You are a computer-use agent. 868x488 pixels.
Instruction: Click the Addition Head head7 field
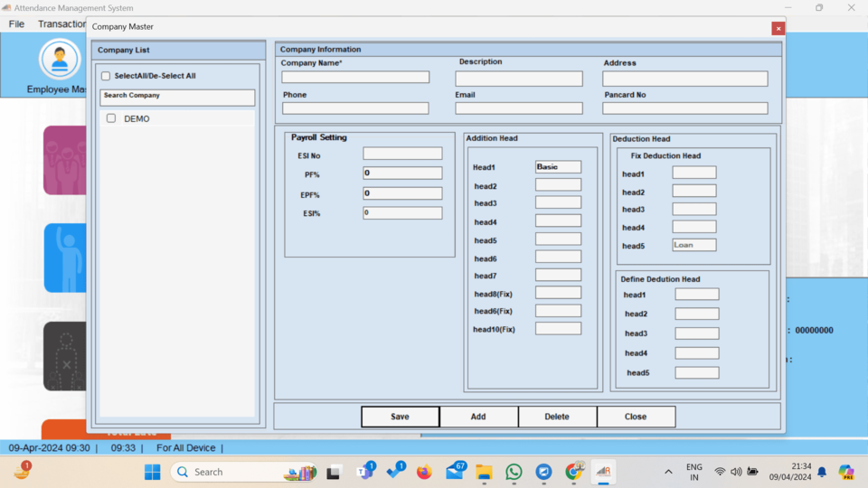click(558, 275)
